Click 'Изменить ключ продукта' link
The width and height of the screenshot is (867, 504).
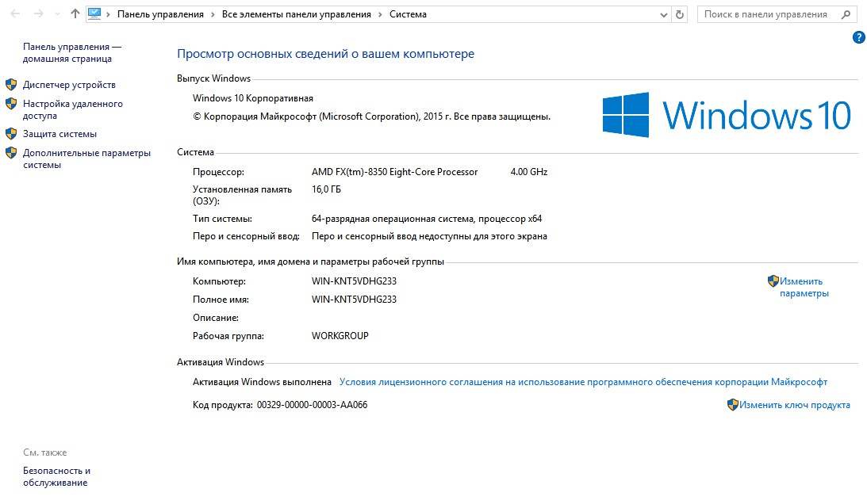tap(795, 405)
